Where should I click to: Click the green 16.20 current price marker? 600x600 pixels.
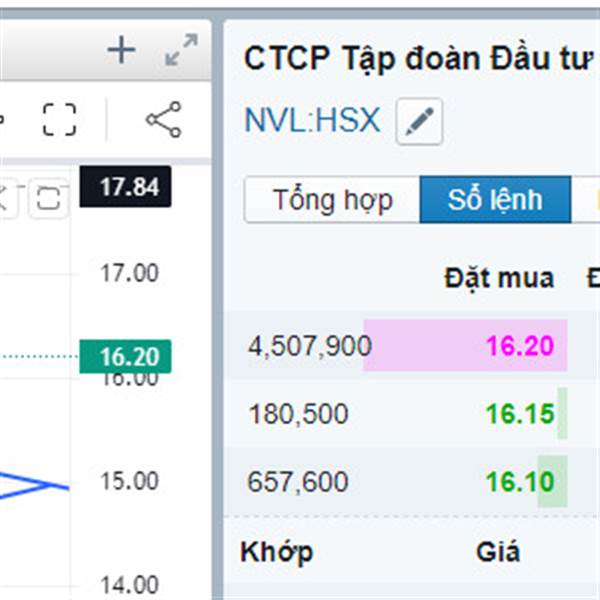(x=126, y=356)
